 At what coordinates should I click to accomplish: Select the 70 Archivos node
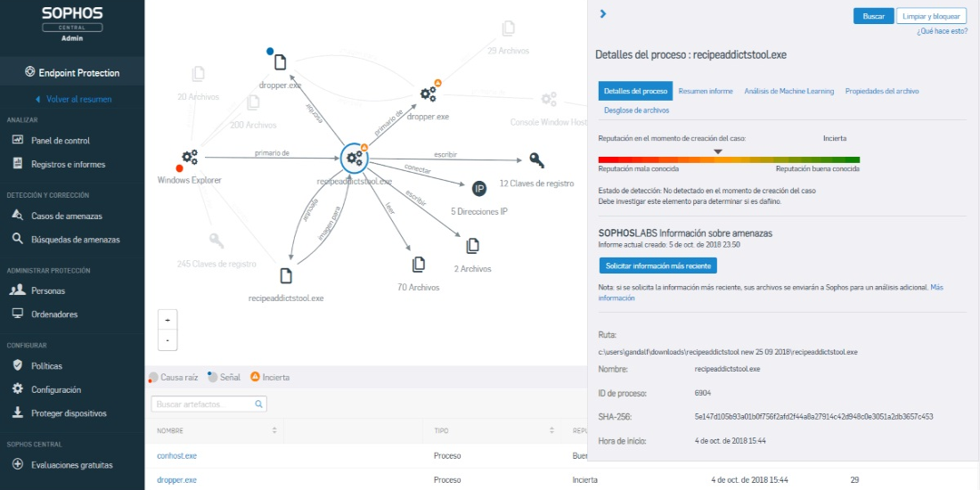[418, 265]
